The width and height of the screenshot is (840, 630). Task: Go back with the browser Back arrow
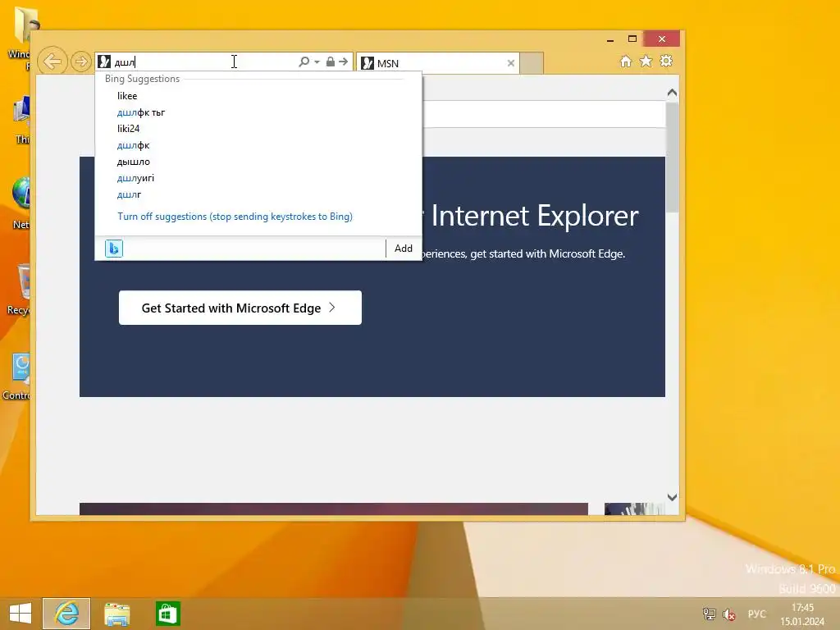pos(52,62)
